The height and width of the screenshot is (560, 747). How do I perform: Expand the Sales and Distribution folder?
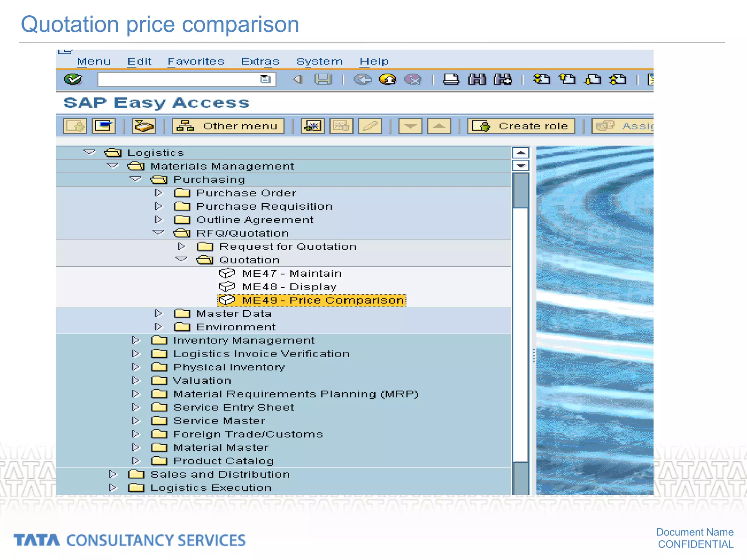coord(112,474)
